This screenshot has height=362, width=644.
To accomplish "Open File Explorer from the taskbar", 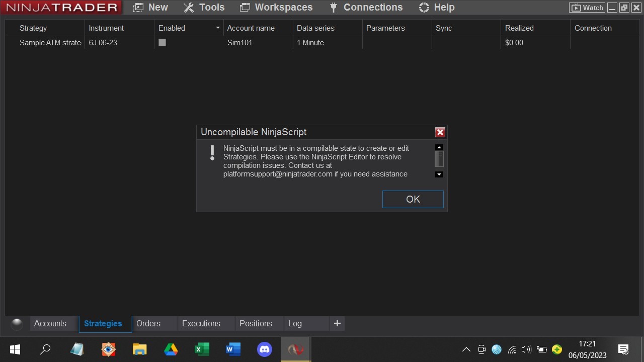I will tap(139, 349).
